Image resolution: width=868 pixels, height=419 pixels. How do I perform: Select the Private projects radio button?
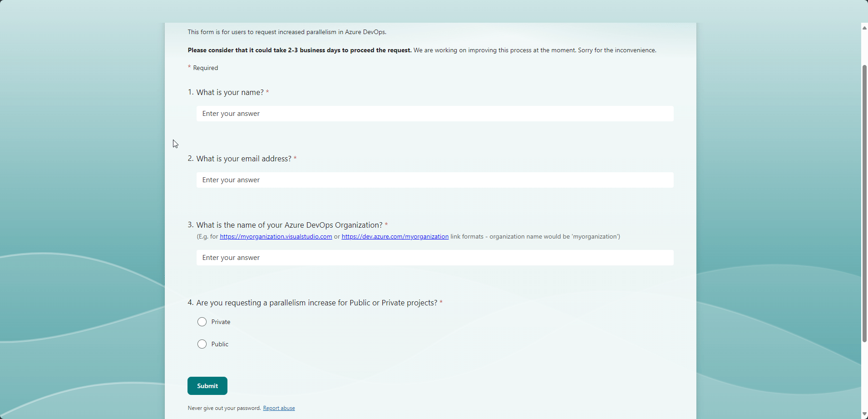[x=202, y=321]
